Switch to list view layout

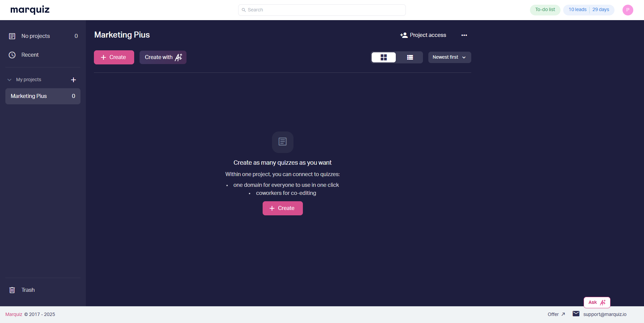click(x=410, y=57)
